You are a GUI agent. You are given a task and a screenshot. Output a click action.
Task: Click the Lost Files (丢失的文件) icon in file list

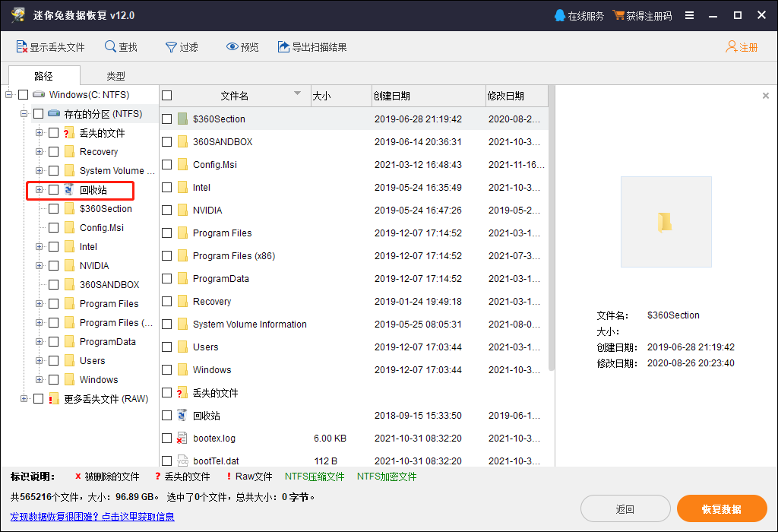[x=182, y=393]
